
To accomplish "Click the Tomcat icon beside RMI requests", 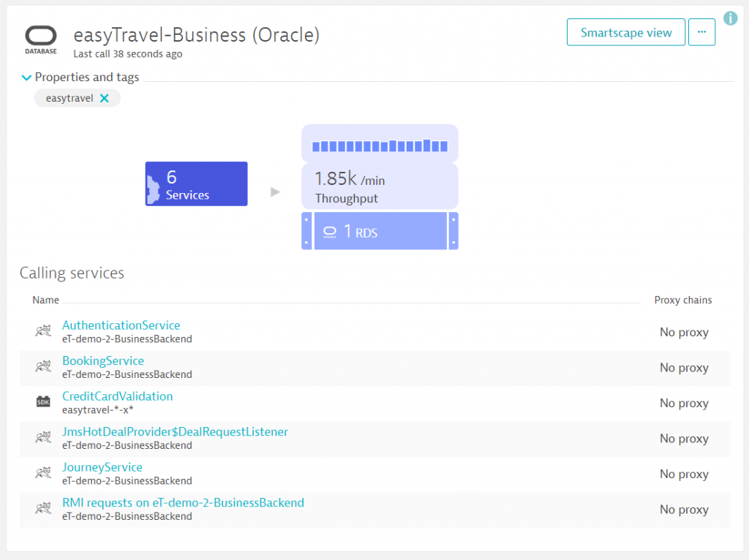I will pyautogui.click(x=43, y=508).
